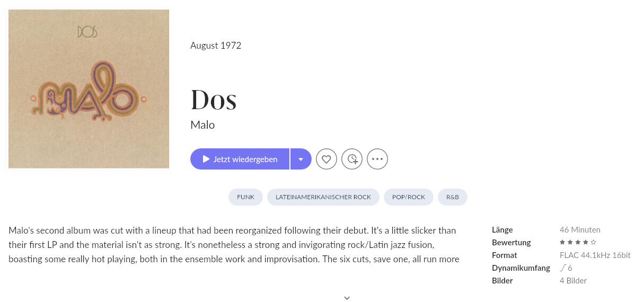Click the clock-plus listen later icon
Image resolution: width=644 pixels, height=302 pixels.
352,159
